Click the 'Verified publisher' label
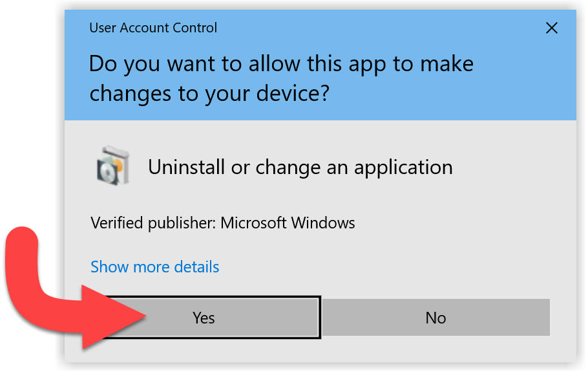Viewport: 588px width, 372px height. 153,223
